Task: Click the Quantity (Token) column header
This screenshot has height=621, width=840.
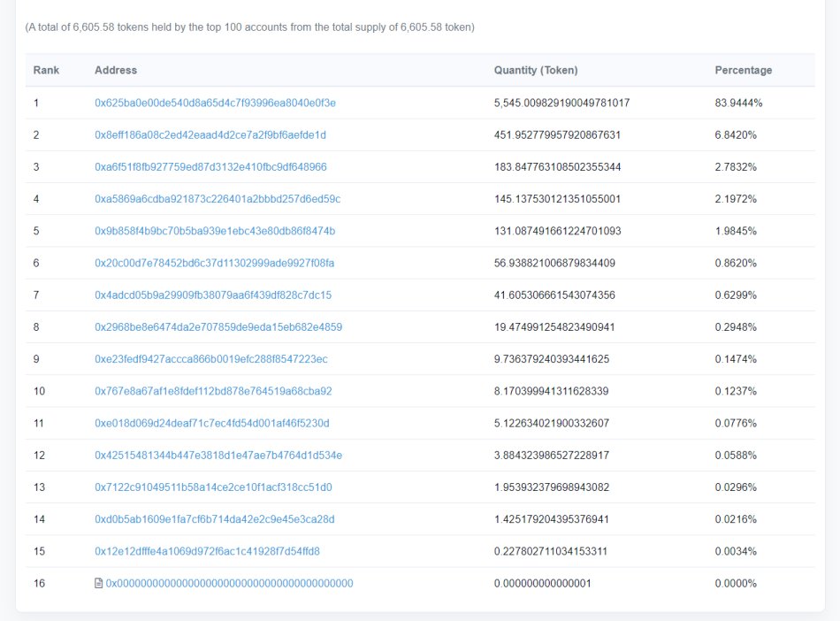Action: tap(538, 70)
